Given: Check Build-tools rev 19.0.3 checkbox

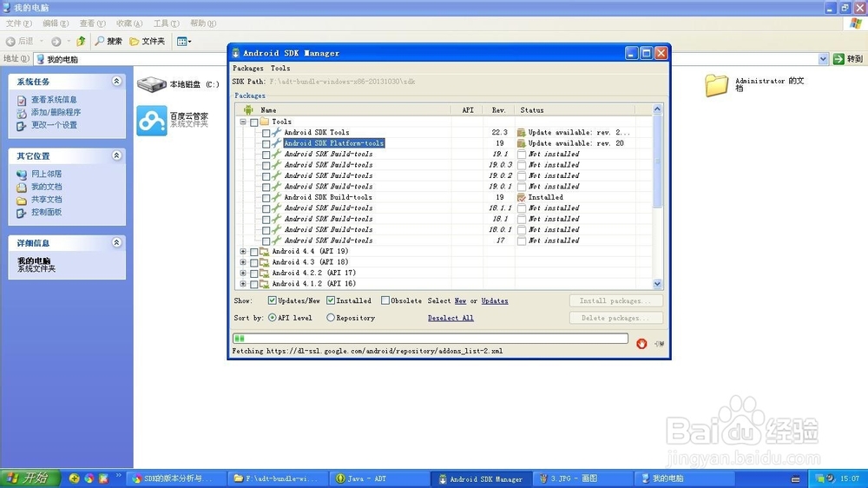Looking at the screenshot, I should coord(266,165).
